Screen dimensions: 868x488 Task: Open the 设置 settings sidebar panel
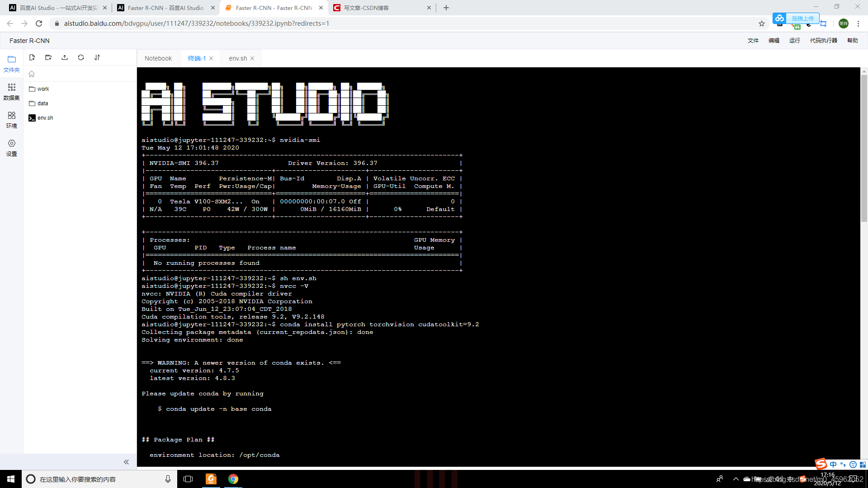coord(11,148)
